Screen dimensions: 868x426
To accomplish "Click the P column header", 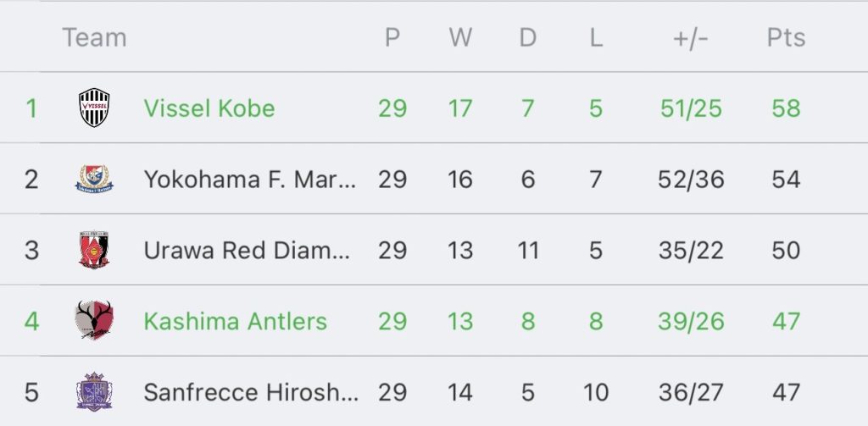I will tap(392, 37).
